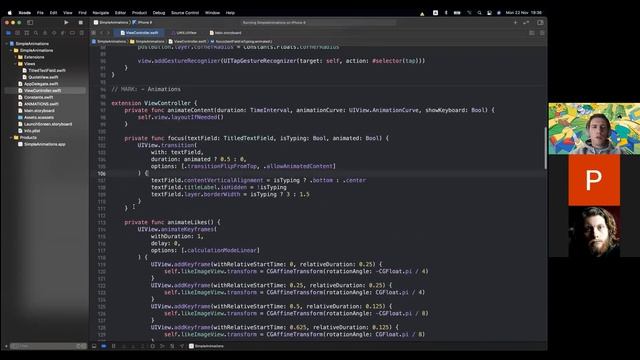This screenshot has width=640, height=360.
Task: Open TitledTextField.swift in the navigator
Action: tap(44, 70)
